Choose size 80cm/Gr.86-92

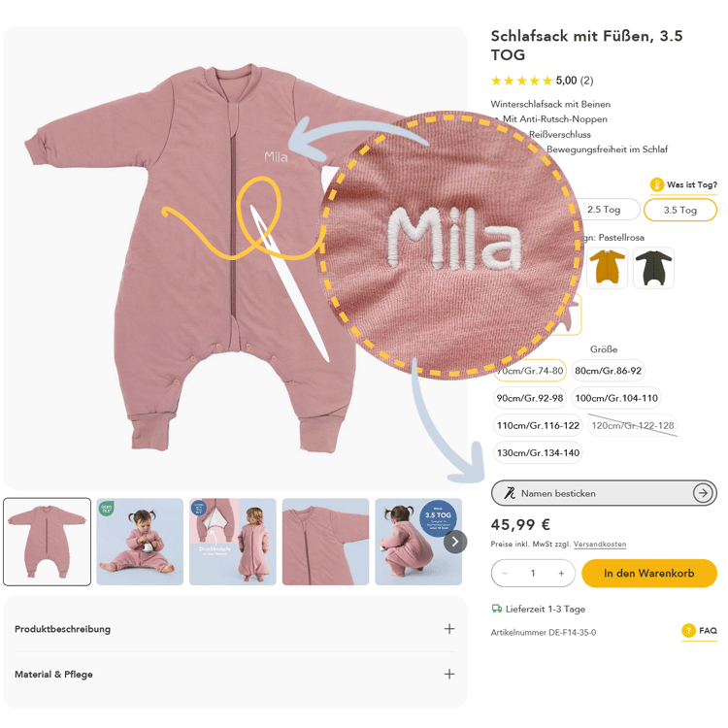(x=608, y=371)
